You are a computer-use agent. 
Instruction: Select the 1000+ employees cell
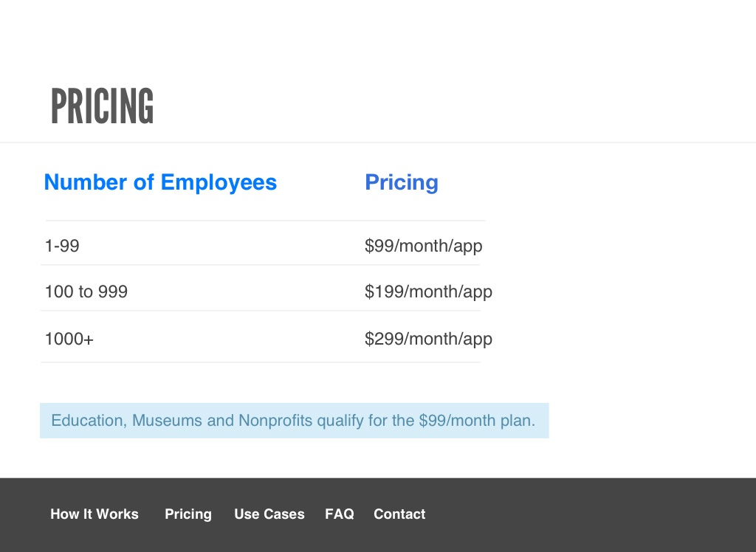point(69,339)
